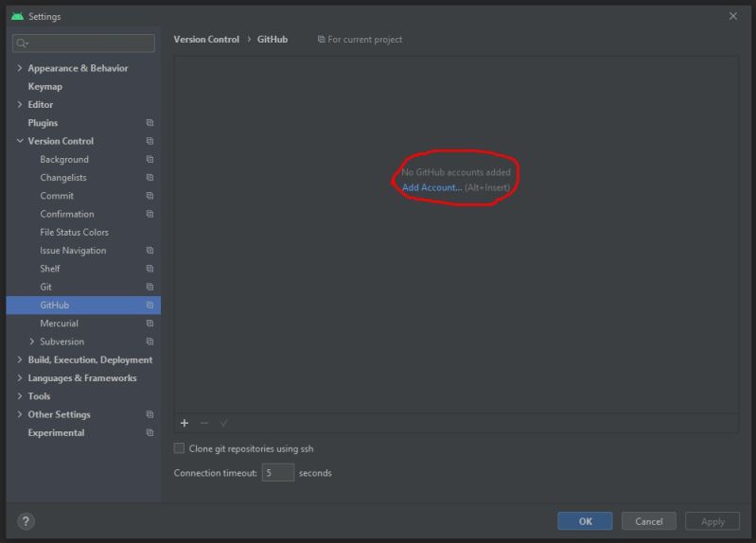Image resolution: width=756 pixels, height=543 pixels.
Task: Click project-level icon beside Version Control
Action: point(149,141)
